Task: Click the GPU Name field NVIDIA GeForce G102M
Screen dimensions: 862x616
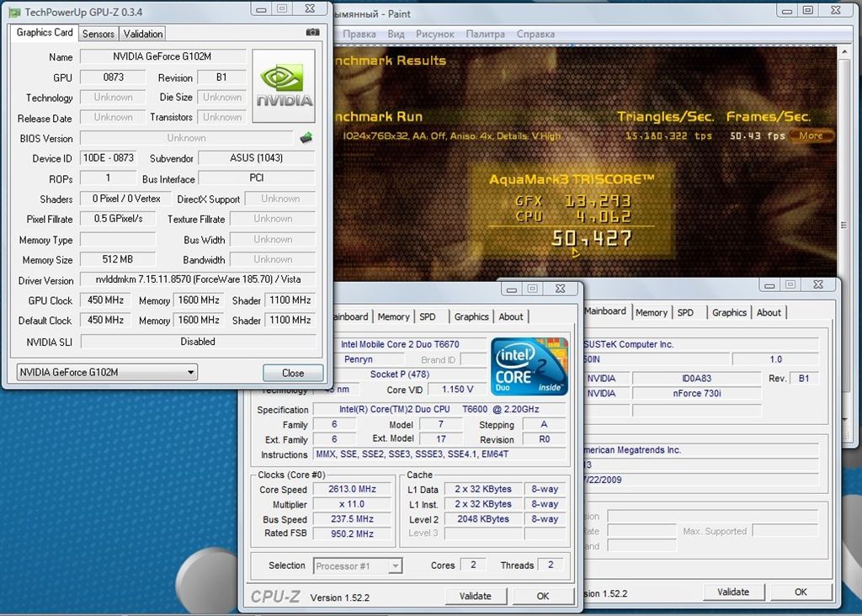Action: pos(162,56)
